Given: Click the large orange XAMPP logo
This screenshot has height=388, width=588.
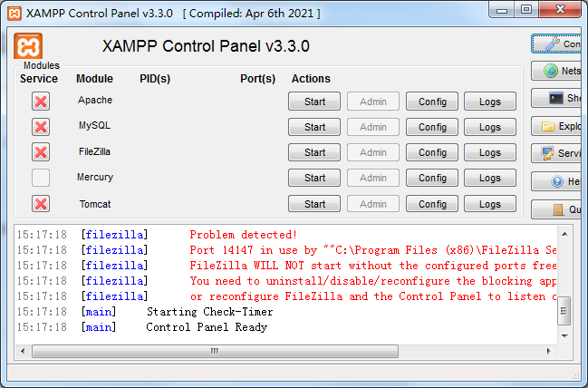Looking at the screenshot, I should click(28, 46).
